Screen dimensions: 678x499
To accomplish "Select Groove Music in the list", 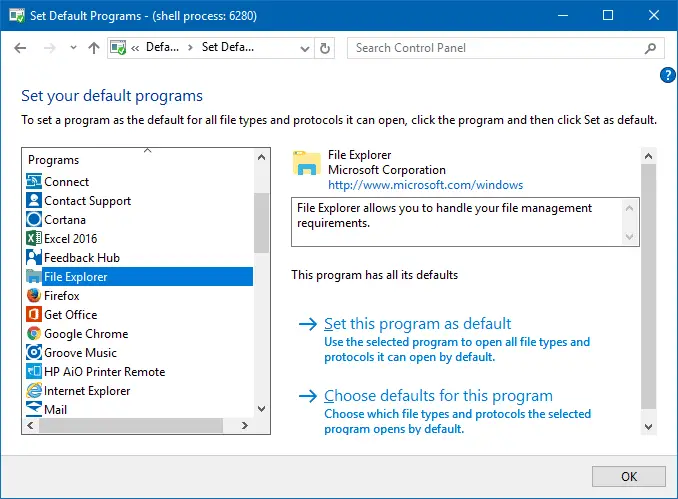I will tap(80, 353).
